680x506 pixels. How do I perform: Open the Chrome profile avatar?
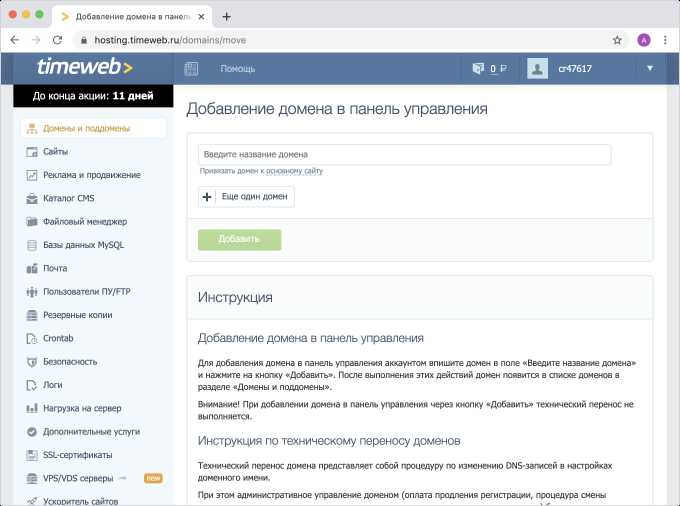tap(644, 40)
